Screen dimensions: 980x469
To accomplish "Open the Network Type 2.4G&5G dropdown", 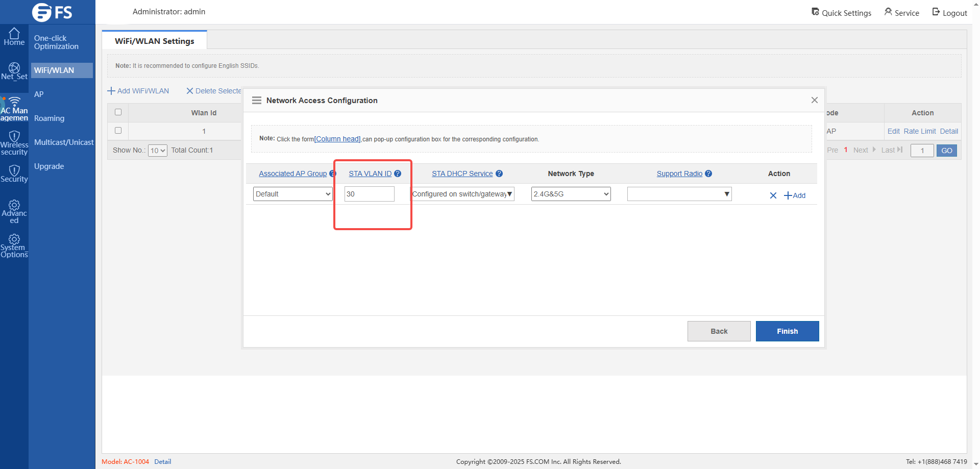I will coord(571,194).
